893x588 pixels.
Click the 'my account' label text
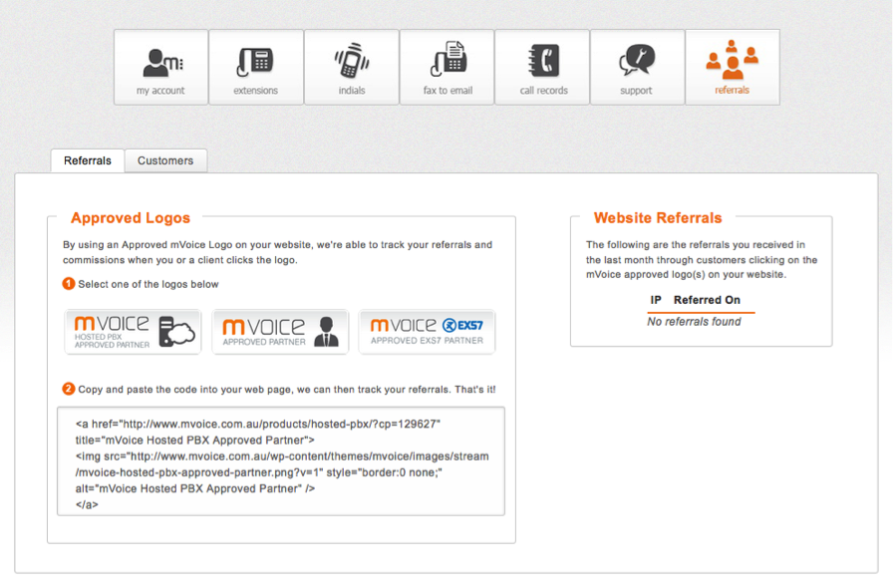point(160,91)
